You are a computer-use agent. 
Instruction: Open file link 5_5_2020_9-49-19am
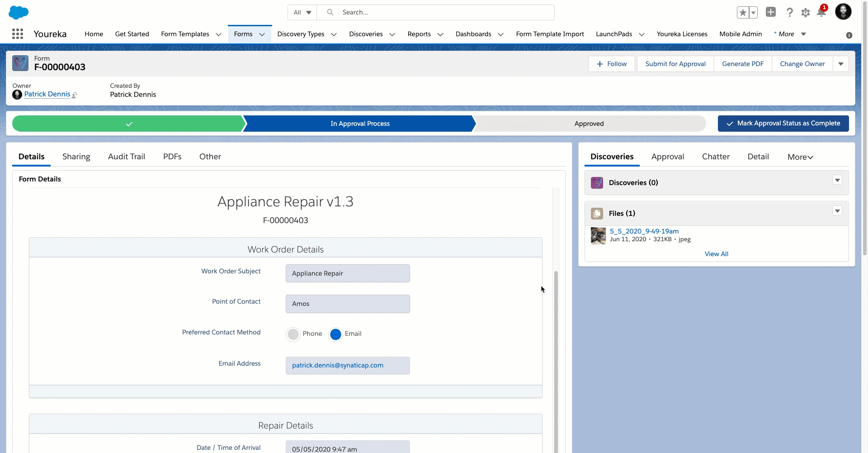click(x=644, y=231)
